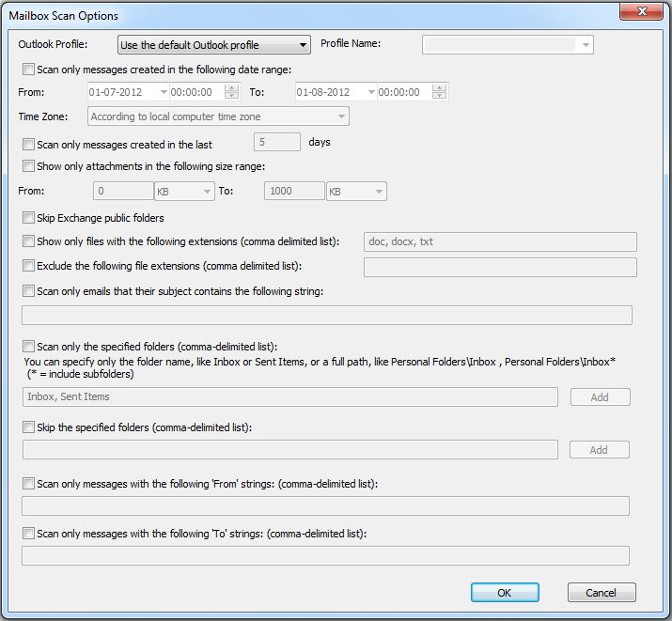
Task: Open the To date picker arrow
Action: tap(371, 92)
